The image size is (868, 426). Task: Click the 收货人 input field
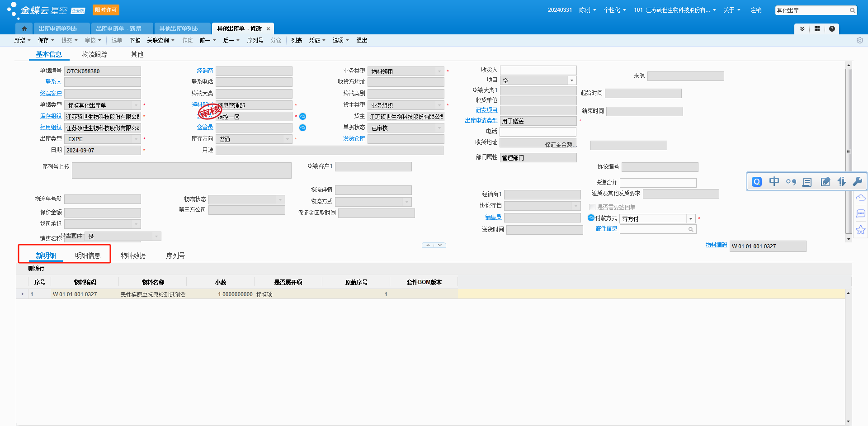click(538, 70)
